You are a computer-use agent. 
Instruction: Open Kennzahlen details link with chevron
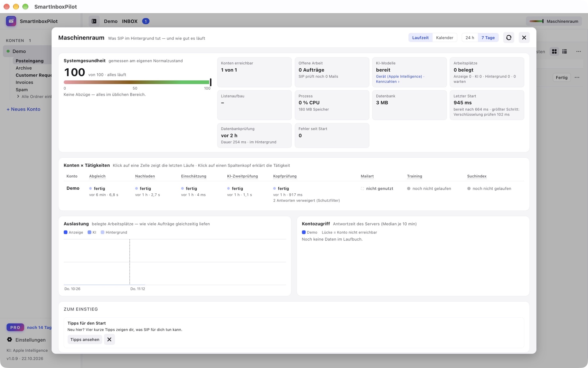[x=388, y=82]
